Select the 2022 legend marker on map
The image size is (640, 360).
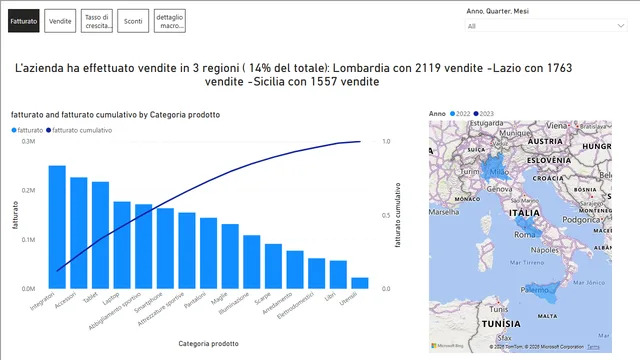click(x=452, y=113)
